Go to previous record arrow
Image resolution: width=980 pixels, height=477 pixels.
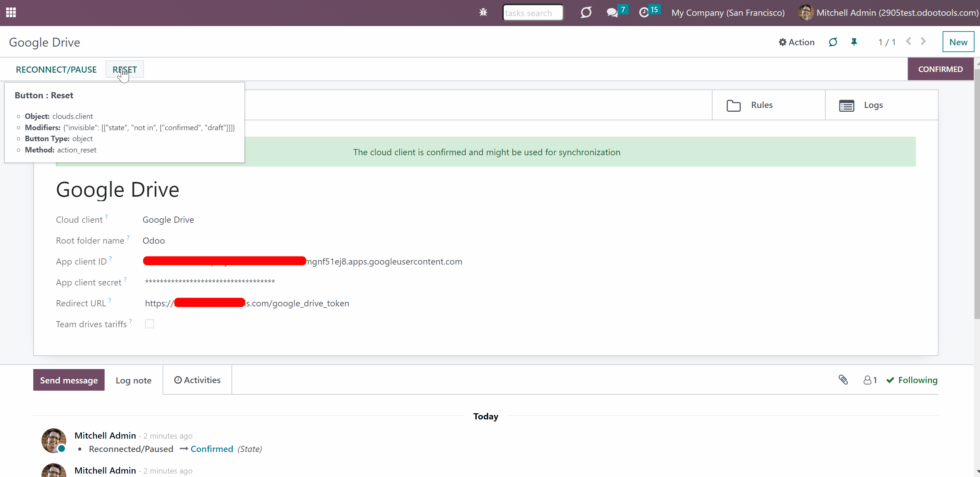908,41
